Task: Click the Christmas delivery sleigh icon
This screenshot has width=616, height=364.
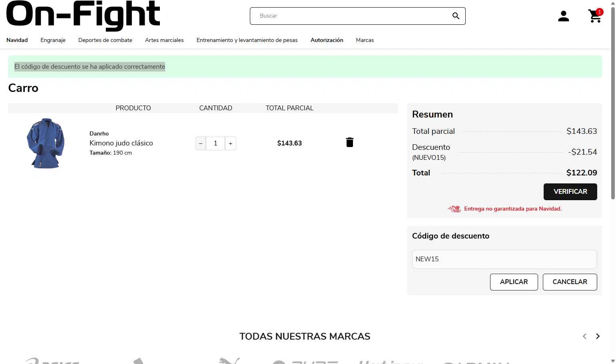Action: click(454, 209)
